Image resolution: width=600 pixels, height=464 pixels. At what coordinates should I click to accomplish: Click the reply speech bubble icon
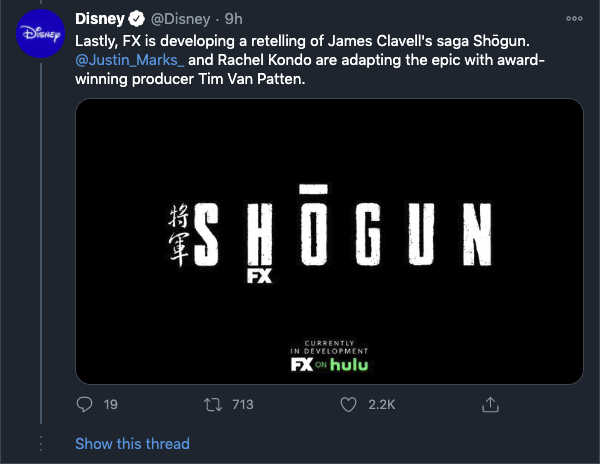coord(84,404)
